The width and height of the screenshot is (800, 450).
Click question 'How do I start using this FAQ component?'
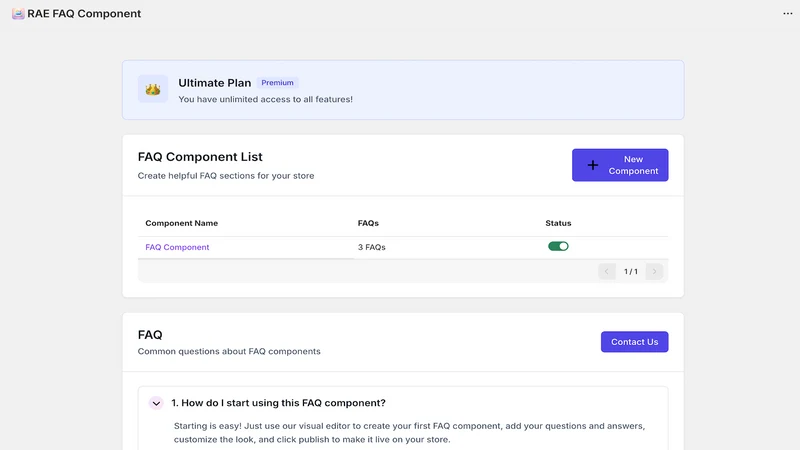(x=278, y=403)
